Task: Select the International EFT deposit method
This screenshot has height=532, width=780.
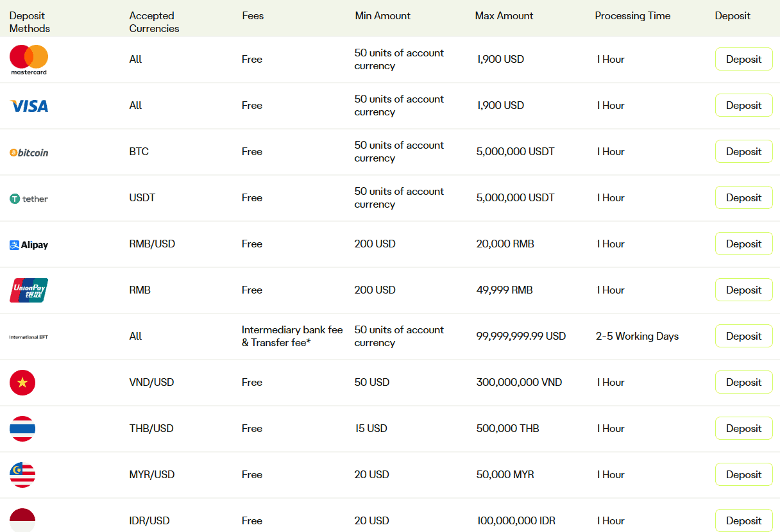Action: pos(28,336)
